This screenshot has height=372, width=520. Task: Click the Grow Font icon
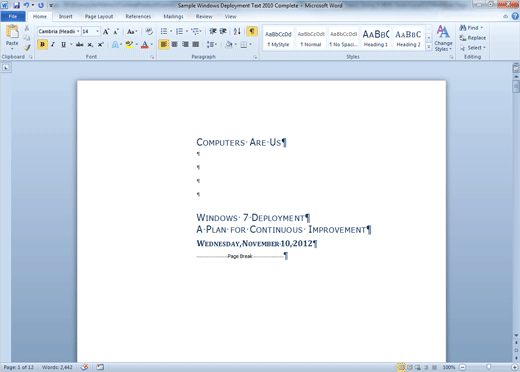(x=106, y=32)
